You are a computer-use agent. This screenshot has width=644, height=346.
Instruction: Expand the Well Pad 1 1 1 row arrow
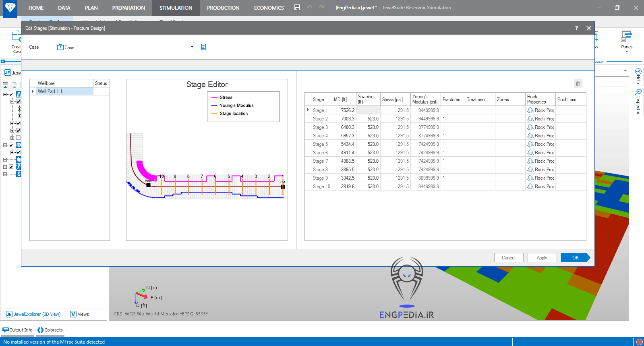click(x=33, y=91)
